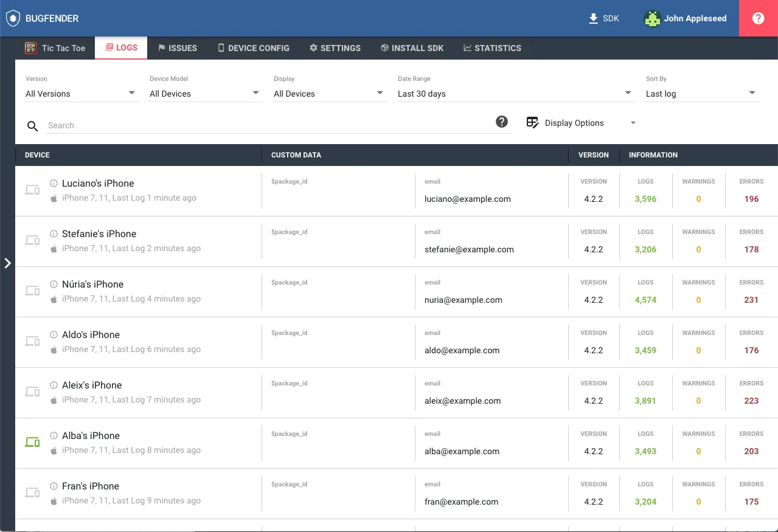Switch to the Issues tab
778x532 pixels.
click(178, 47)
